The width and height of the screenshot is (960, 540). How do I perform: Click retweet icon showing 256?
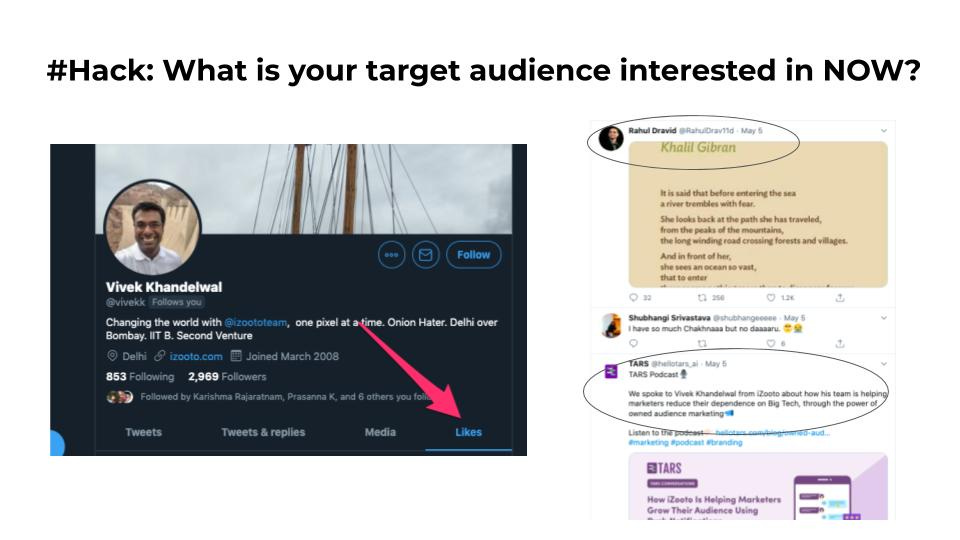702,298
